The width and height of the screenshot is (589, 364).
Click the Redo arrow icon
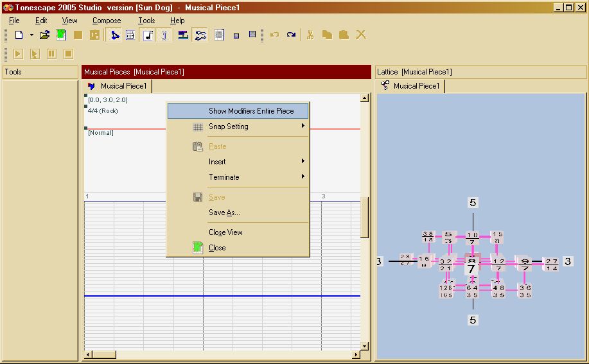click(x=291, y=35)
